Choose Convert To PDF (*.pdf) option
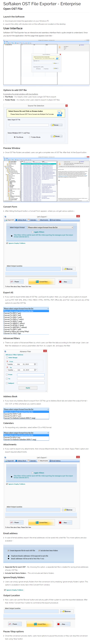This screenshot has height=644, width=94. pyautogui.click(x=12, y=329)
